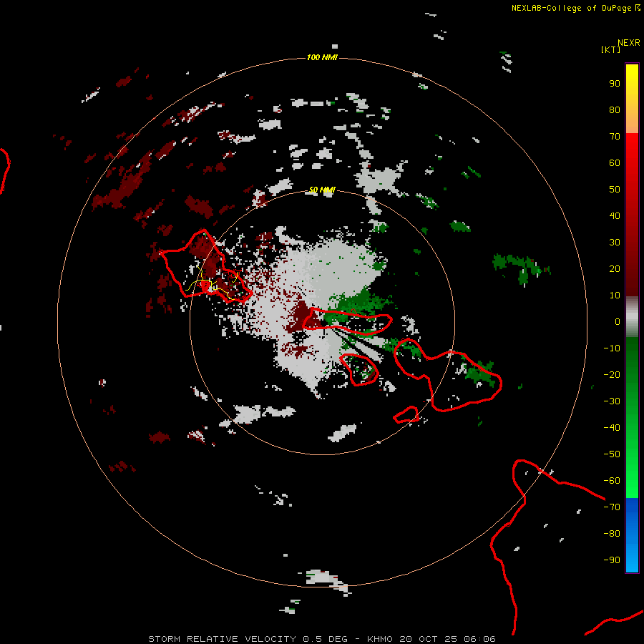644x644 pixels.
Task: Click the NEXLAB-College of DuPage credit text
Action: (571, 8)
